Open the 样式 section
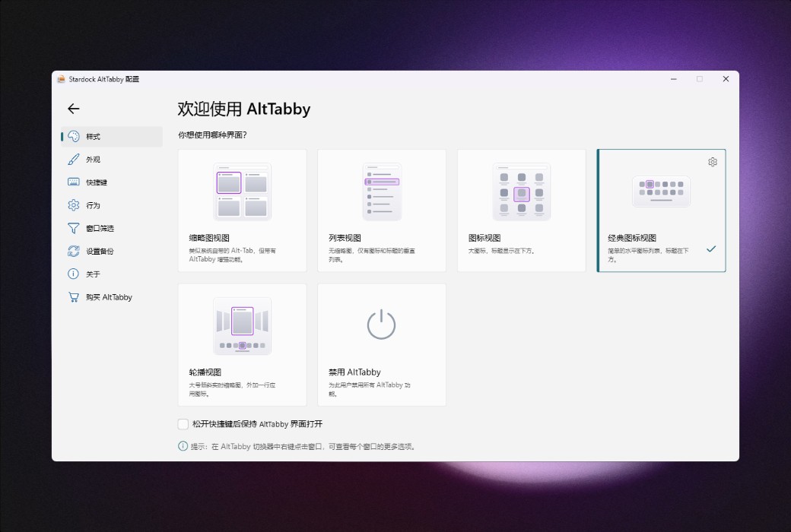This screenshot has height=532, width=791. pyautogui.click(x=112, y=136)
